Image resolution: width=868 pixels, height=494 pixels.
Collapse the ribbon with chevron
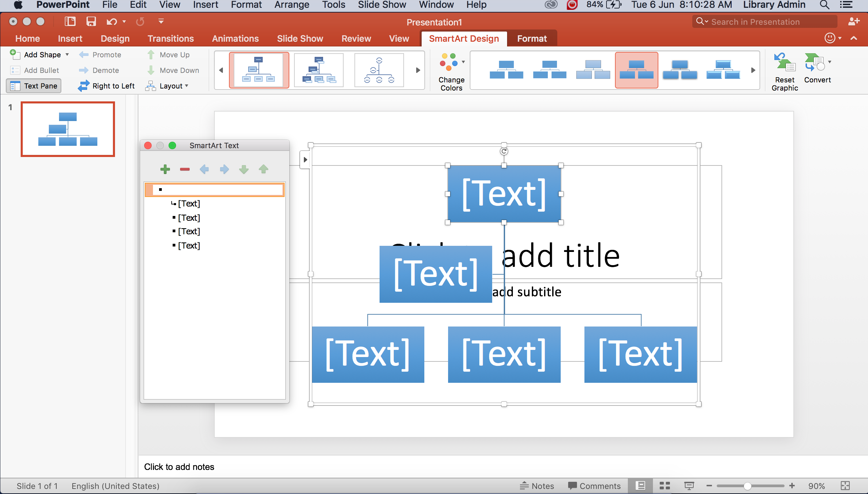(854, 38)
